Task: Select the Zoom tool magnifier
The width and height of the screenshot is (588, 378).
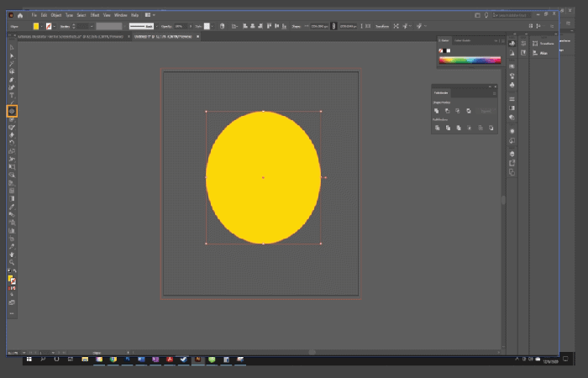Action: click(12, 262)
